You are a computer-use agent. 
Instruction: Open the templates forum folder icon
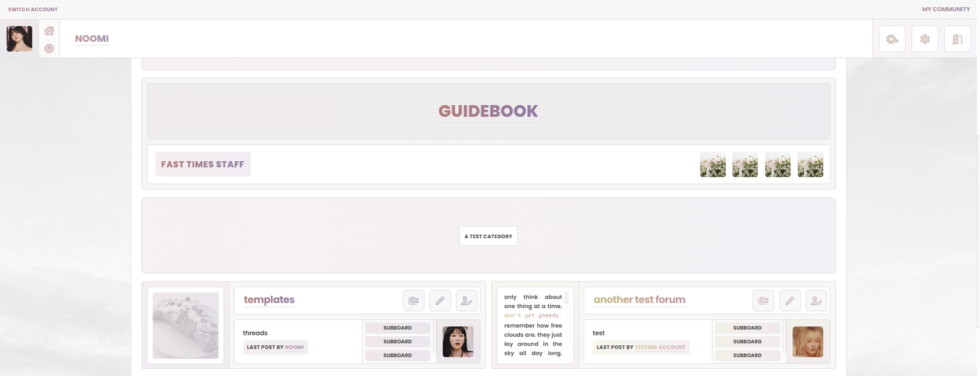click(414, 300)
